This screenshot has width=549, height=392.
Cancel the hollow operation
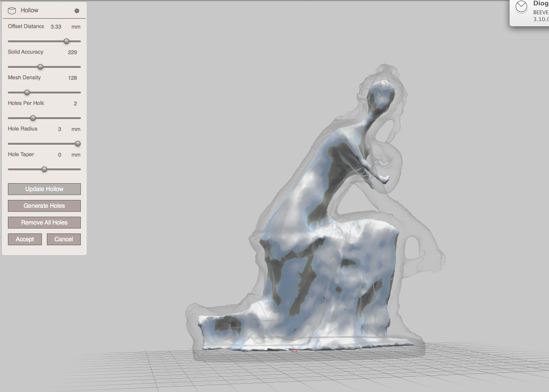click(64, 239)
